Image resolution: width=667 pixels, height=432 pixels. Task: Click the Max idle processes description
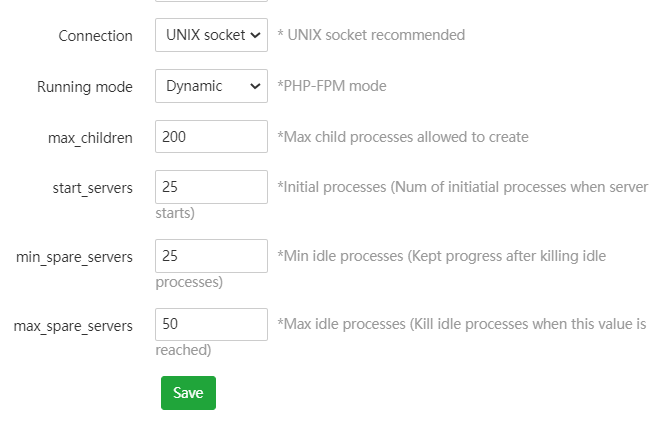461,325
